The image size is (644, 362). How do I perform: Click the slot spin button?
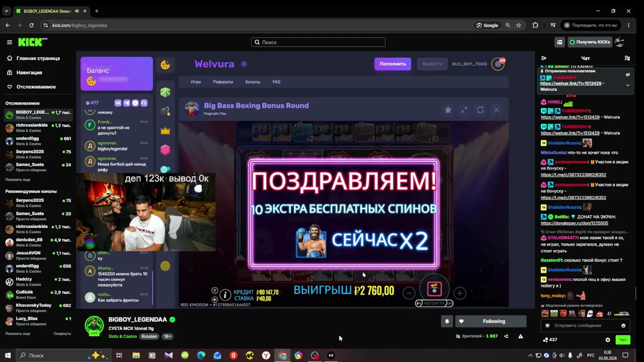coord(434,288)
